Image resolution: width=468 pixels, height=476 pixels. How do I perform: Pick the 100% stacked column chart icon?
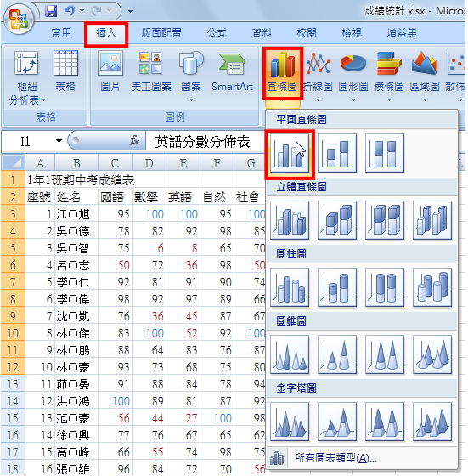coord(385,154)
